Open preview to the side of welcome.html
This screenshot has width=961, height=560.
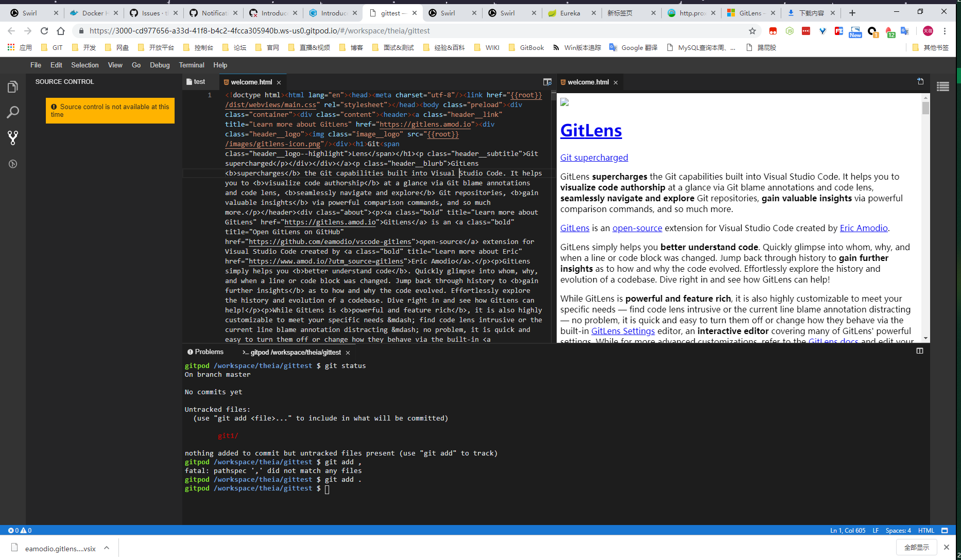tap(547, 82)
